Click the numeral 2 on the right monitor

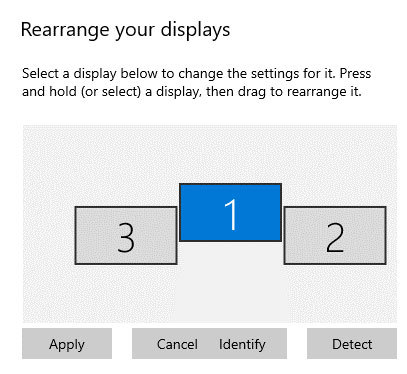335,237
